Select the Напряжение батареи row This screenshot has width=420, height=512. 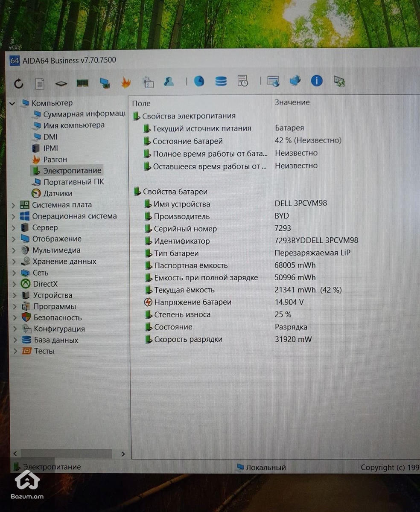[188, 303]
